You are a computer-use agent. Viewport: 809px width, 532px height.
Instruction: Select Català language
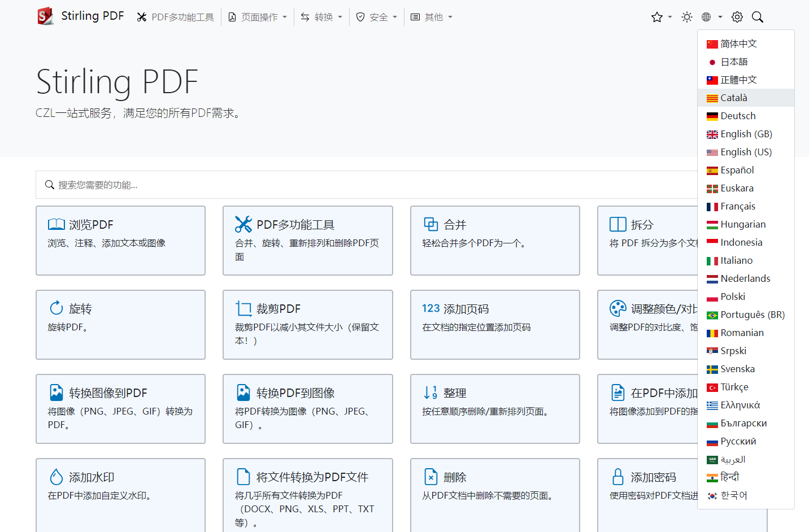point(746,98)
